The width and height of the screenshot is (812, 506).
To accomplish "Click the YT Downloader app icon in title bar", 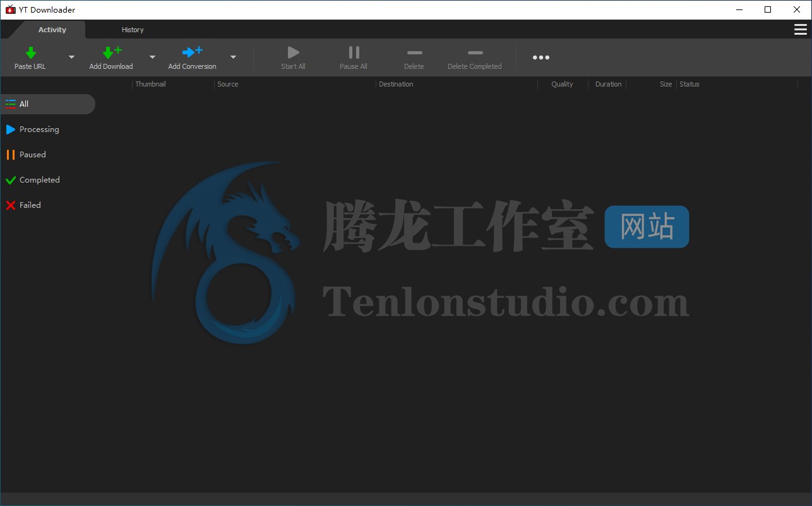I will (x=10, y=9).
